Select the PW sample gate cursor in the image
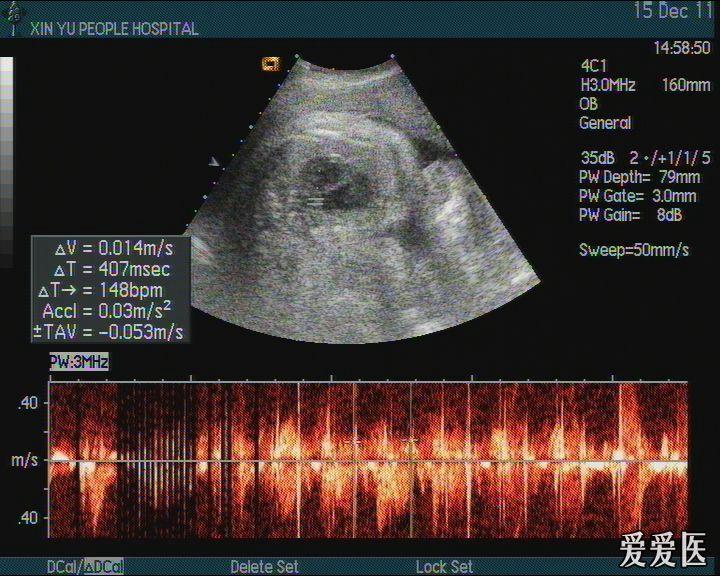The height and width of the screenshot is (576, 720). [x=316, y=201]
